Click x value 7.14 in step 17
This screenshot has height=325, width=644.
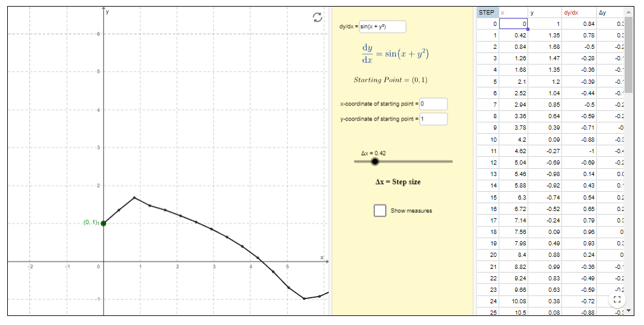pyautogui.click(x=513, y=220)
